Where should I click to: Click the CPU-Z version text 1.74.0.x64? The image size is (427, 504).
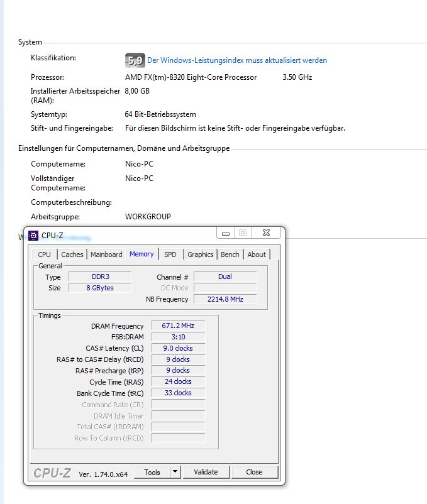[x=103, y=474]
